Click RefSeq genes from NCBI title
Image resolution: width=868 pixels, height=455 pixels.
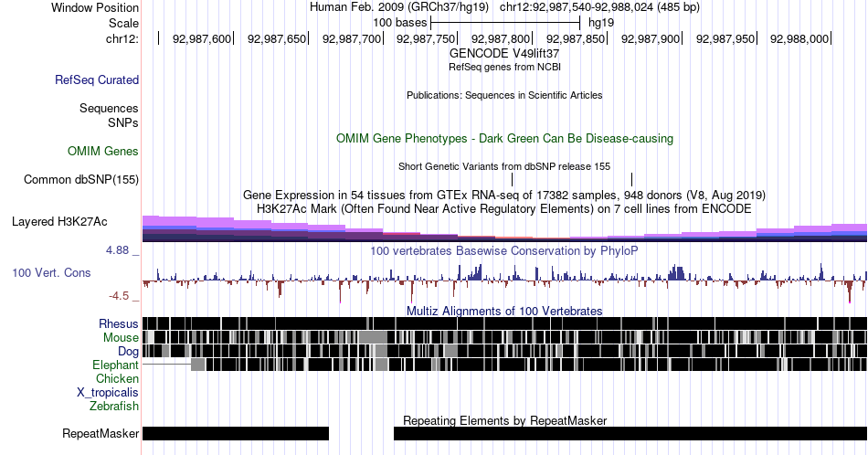click(504, 67)
